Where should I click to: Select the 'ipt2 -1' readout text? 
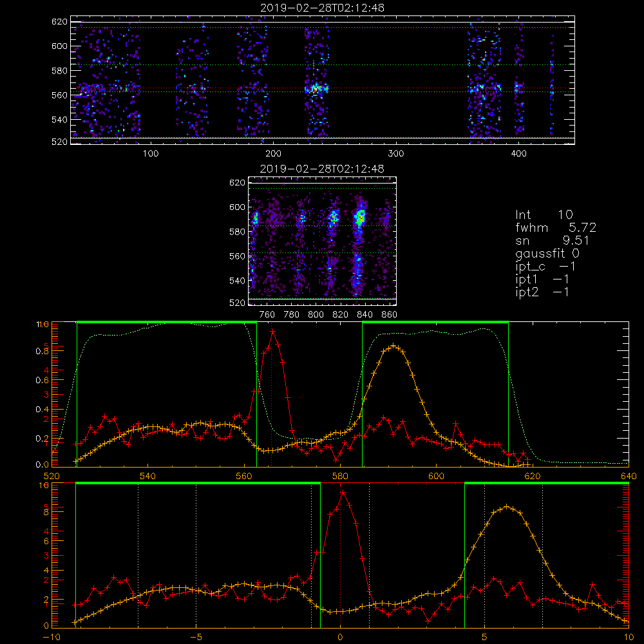[x=542, y=292]
